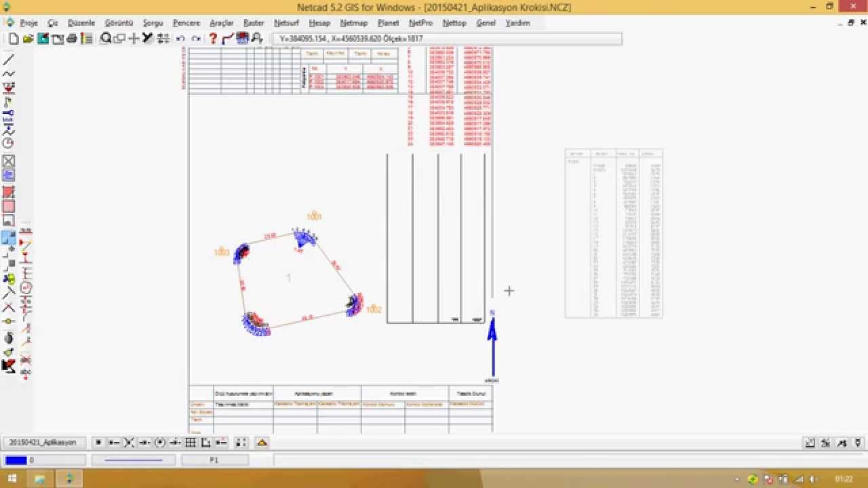Toggle the circle center snap icon
This screenshot has height=488, width=868.
click(160, 443)
